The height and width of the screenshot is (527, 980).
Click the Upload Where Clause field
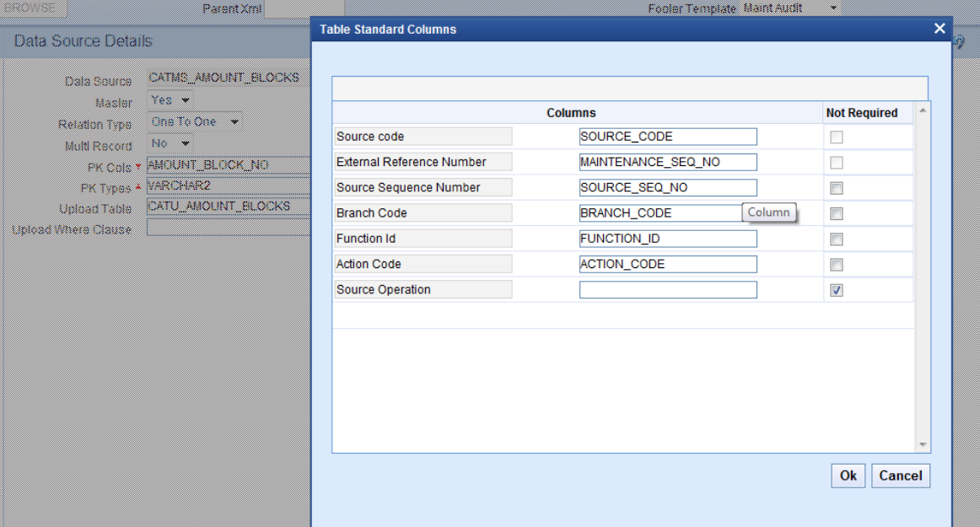tap(229, 228)
